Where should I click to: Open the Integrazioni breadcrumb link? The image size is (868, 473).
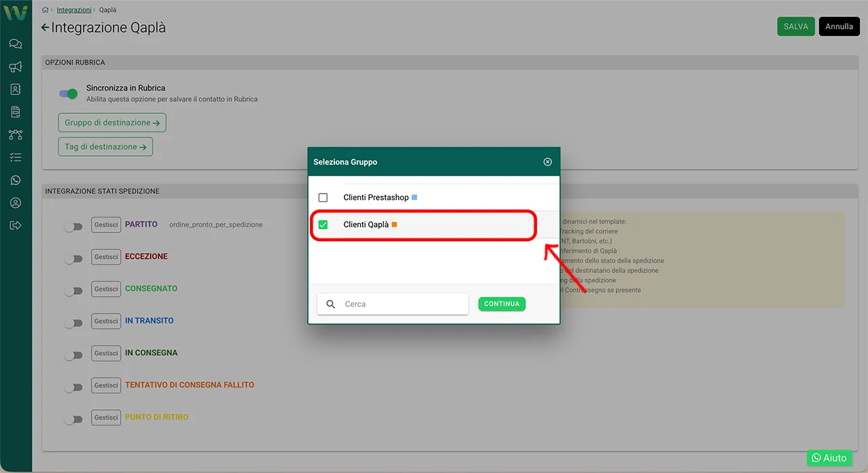74,10
